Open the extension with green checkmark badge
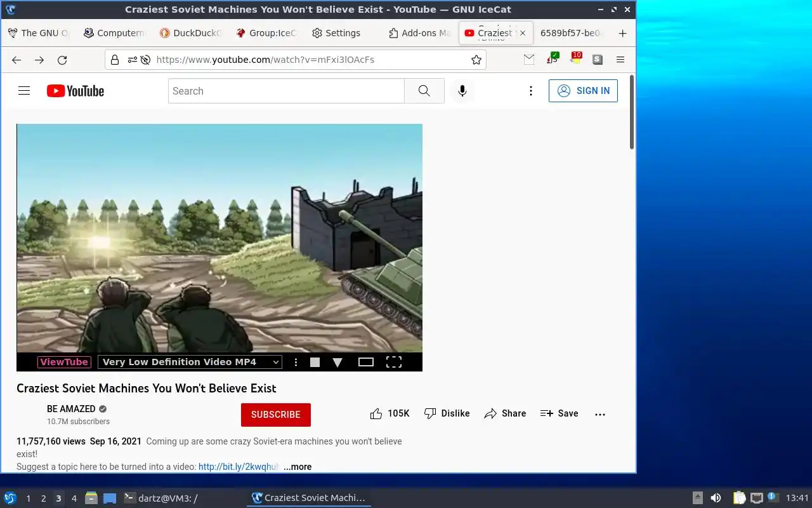Screen dimensions: 812x508 pyautogui.click(x=552, y=59)
